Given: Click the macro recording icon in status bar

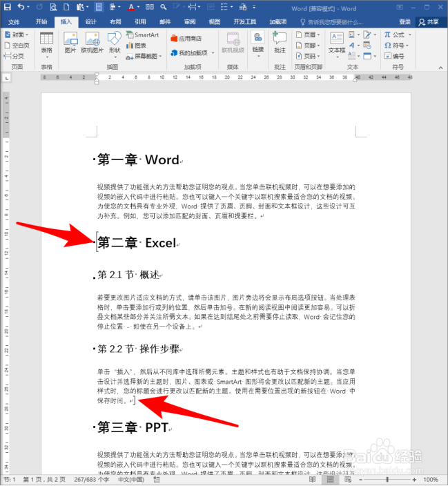Looking at the screenshot, I should click(157, 480).
